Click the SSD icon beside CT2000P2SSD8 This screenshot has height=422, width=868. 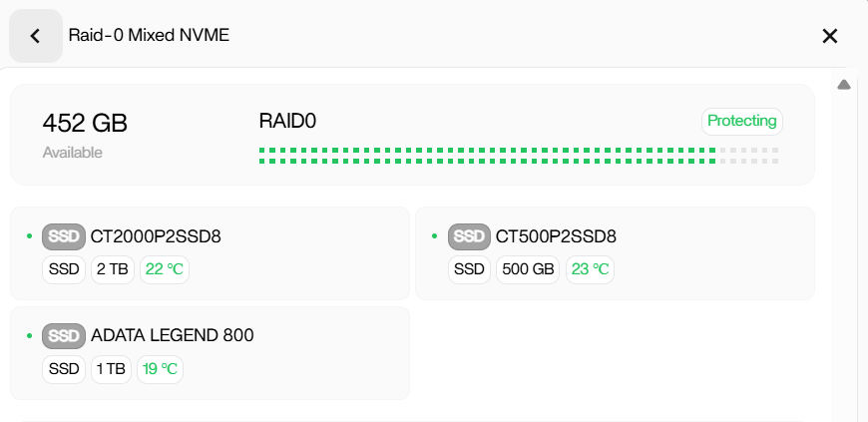(64, 236)
